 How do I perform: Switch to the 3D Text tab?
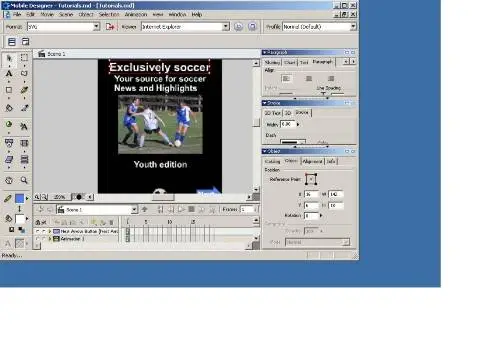(272, 113)
